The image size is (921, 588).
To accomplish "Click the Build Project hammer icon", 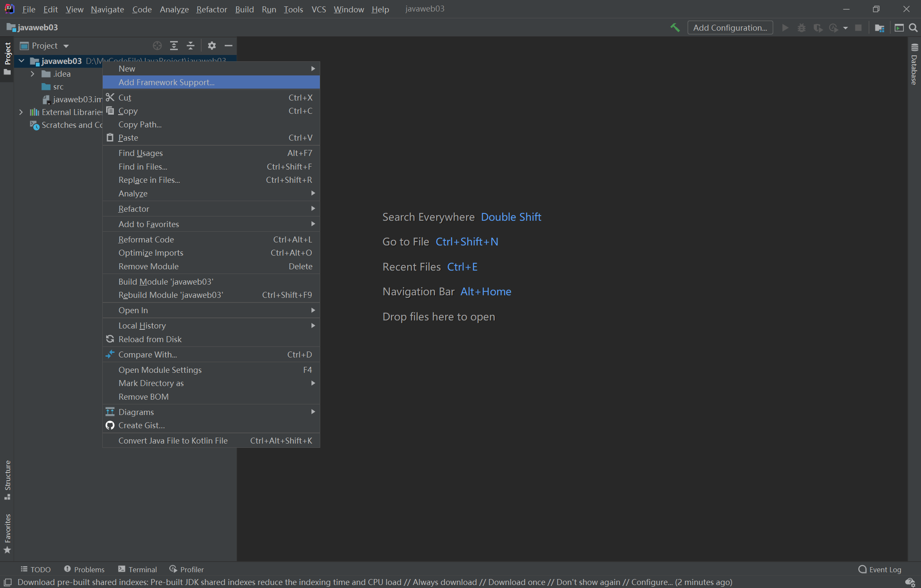I will pyautogui.click(x=675, y=28).
